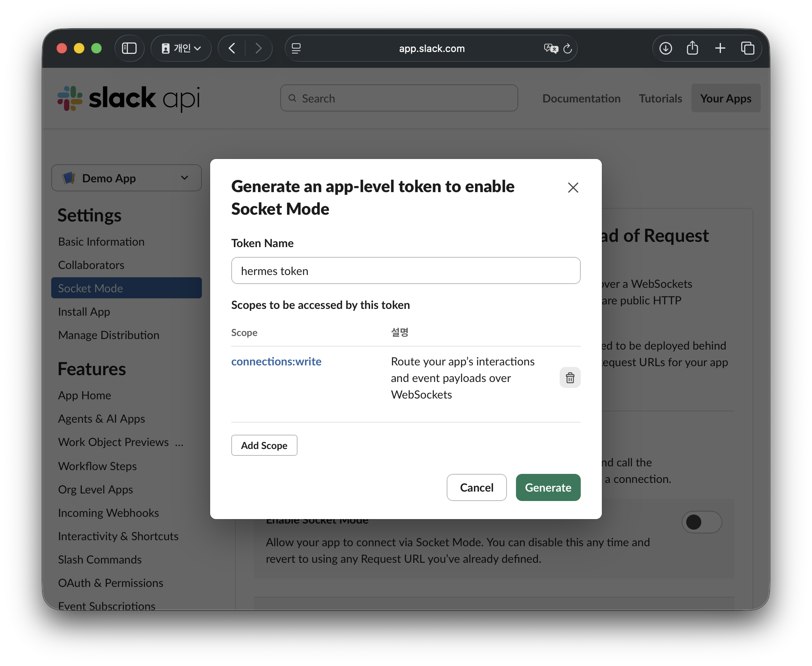812x666 pixels.
Task: Cancel the token dialog
Action: [476, 487]
